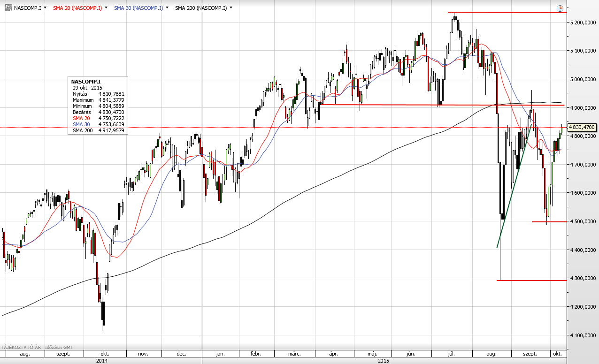599x364 pixels.
Task: Click the márc. month label on time axis
Action: pyautogui.click(x=294, y=354)
